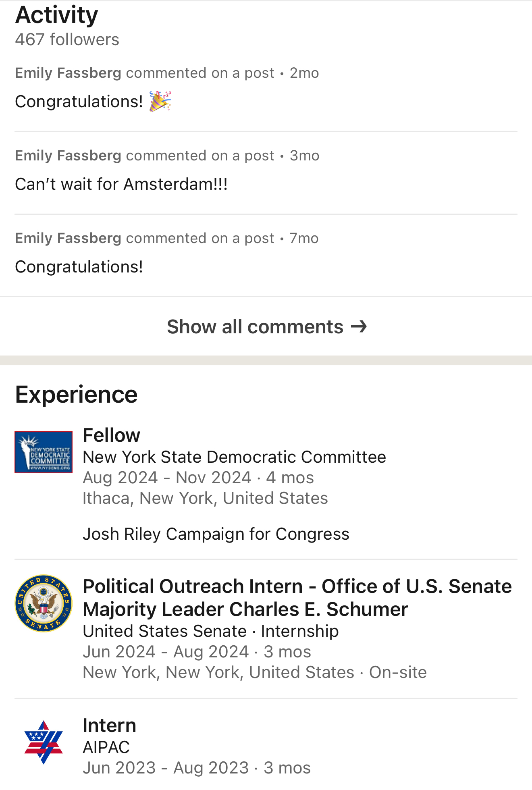Viewport: 532px width, 790px height.
Task: Tap the United States Senate seal logo
Action: click(44, 603)
